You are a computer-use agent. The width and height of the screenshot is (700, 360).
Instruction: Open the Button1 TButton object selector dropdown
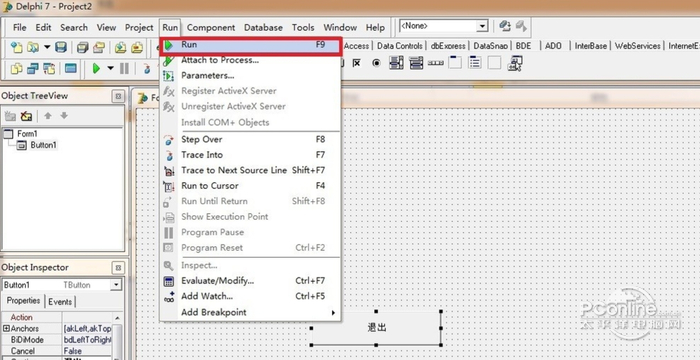[x=116, y=285]
